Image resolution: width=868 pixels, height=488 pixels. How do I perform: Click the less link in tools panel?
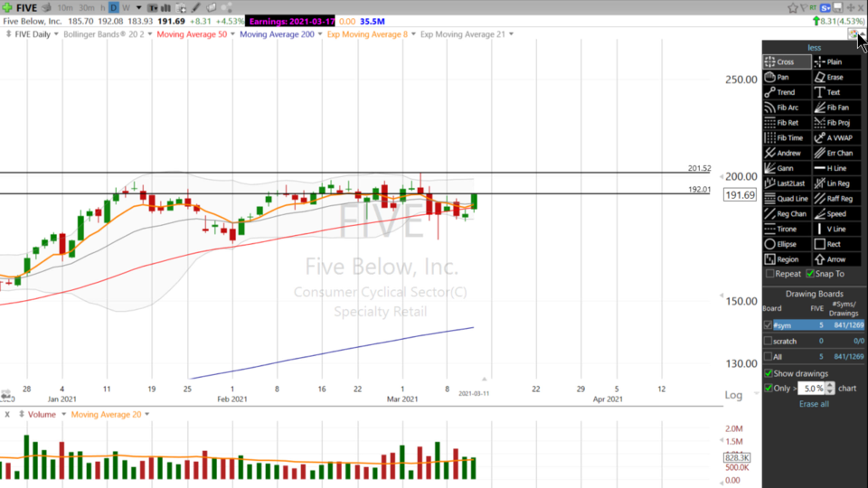point(814,48)
